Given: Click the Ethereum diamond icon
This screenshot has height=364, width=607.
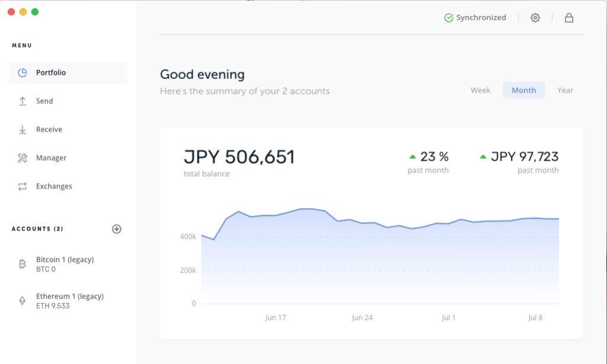Looking at the screenshot, I should [23, 301].
